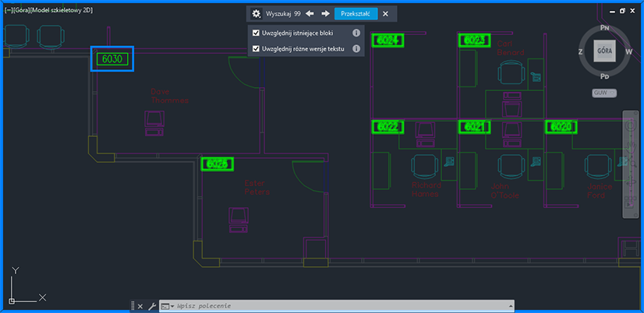Open the [Góra] view controls menu

(21, 10)
